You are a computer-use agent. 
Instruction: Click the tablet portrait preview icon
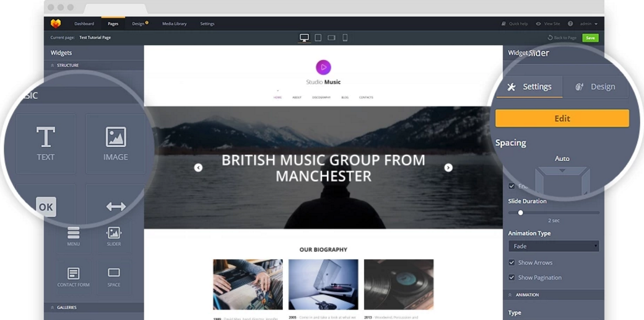click(318, 38)
